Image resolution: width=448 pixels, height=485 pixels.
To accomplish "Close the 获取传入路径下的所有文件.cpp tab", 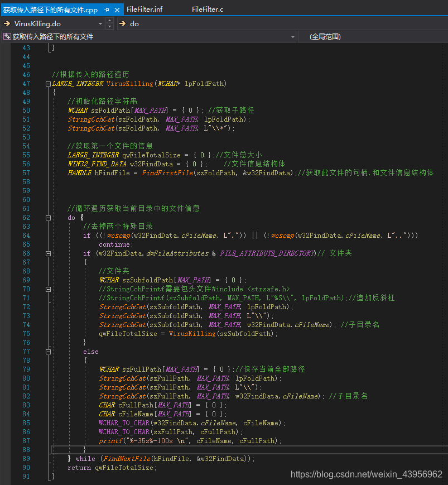I will click(x=117, y=10).
